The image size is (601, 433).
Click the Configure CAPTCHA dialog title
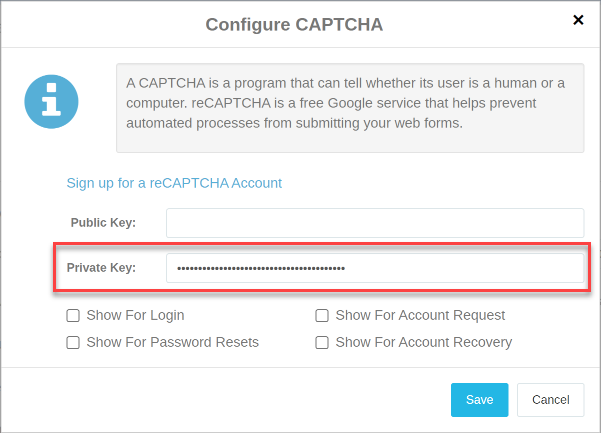[x=294, y=25]
